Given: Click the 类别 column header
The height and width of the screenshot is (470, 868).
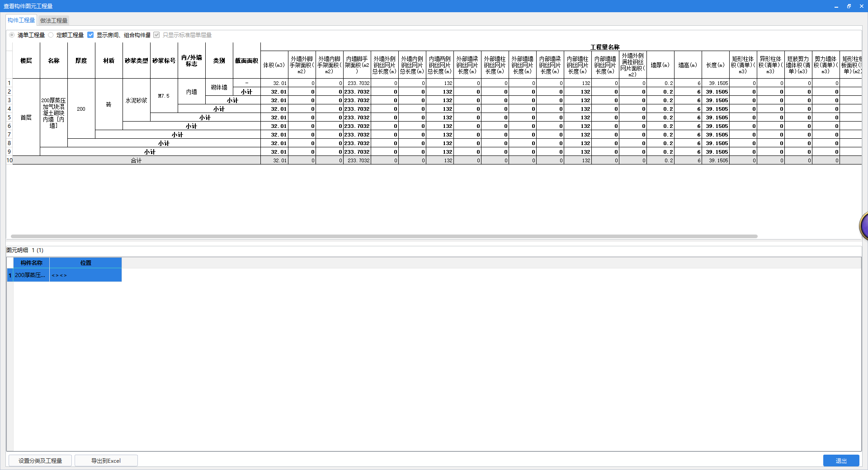Looking at the screenshot, I should 219,61.
